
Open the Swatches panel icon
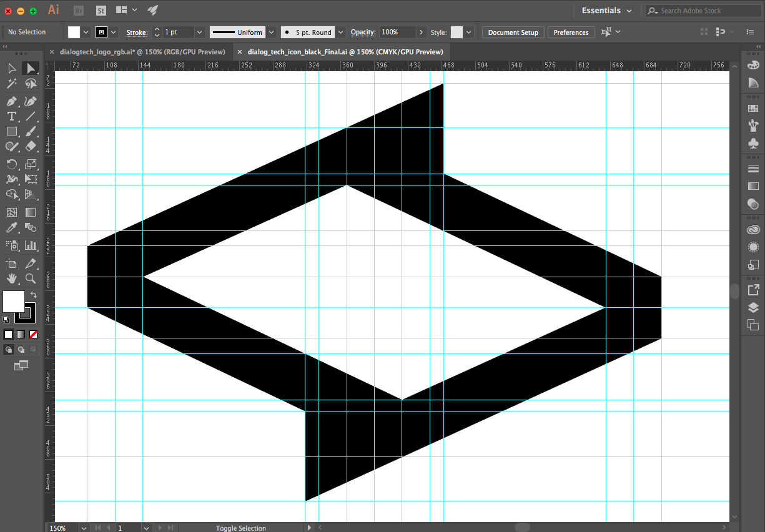[x=753, y=108]
